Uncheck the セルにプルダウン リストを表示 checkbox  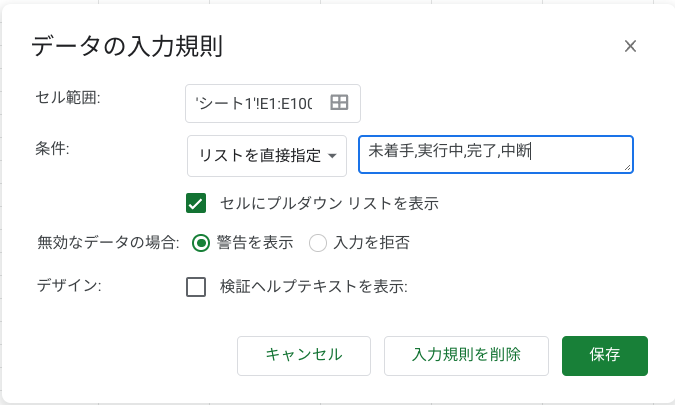coord(196,203)
